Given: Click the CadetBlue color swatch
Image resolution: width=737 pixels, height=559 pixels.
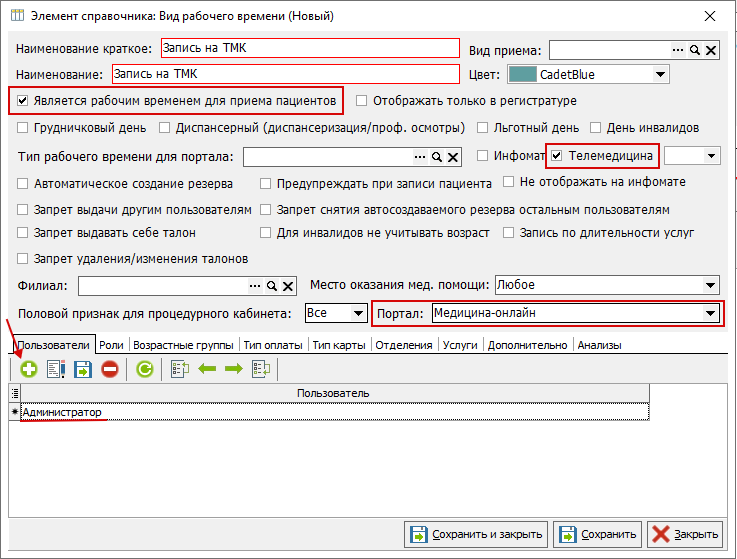Looking at the screenshot, I should click(522, 74).
